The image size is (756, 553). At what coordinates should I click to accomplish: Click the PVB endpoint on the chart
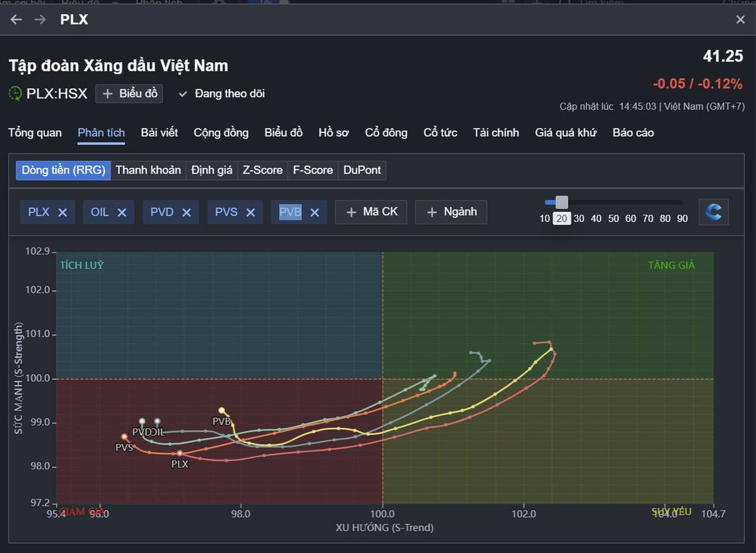(222, 411)
